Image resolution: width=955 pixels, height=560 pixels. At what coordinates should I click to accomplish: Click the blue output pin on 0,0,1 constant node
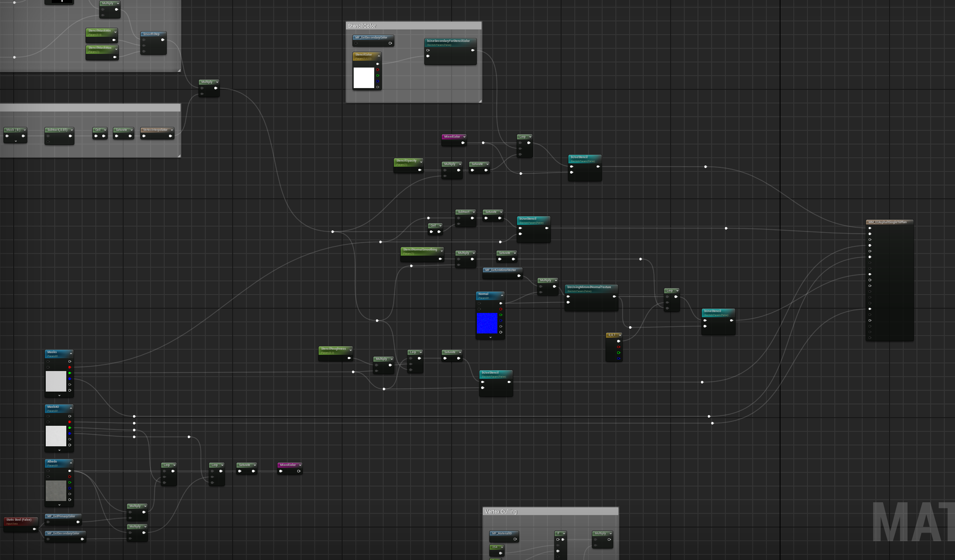point(618,358)
